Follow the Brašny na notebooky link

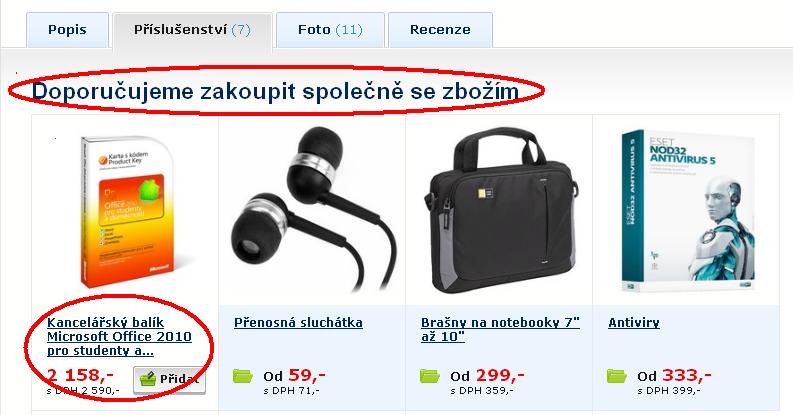[x=500, y=330]
